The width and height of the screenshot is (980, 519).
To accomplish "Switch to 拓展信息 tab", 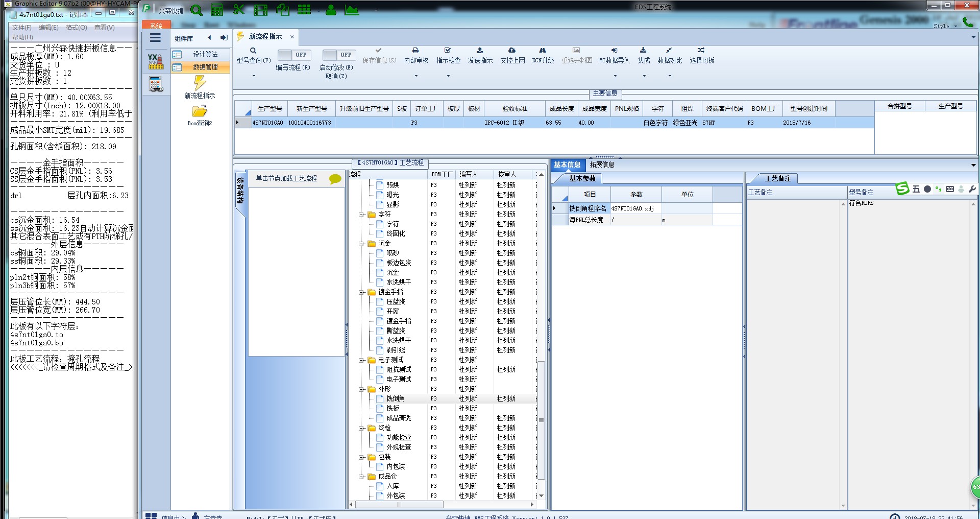I will pos(602,164).
